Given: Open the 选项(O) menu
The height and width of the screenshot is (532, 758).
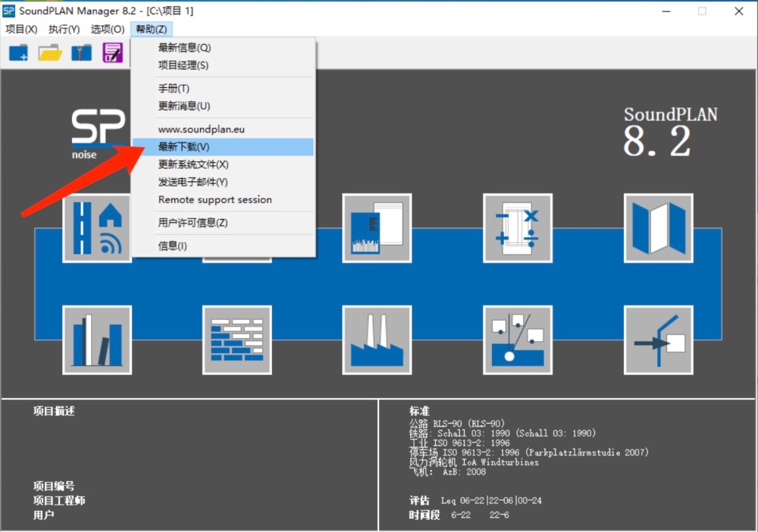Looking at the screenshot, I should [108, 30].
